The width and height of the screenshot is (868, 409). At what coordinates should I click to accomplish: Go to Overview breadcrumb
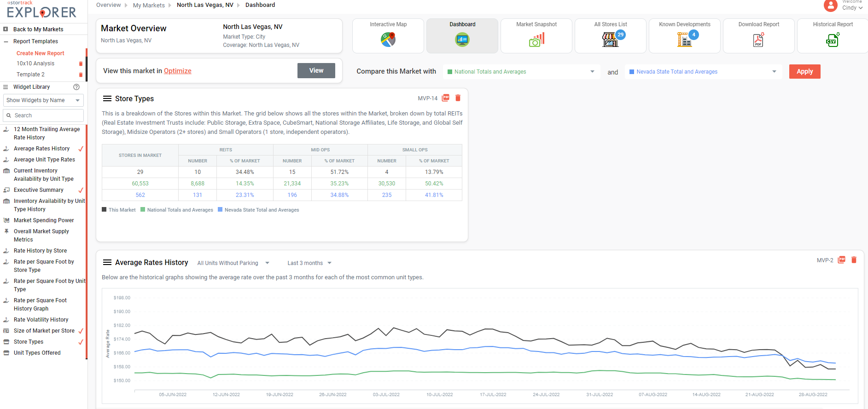pyautogui.click(x=109, y=5)
